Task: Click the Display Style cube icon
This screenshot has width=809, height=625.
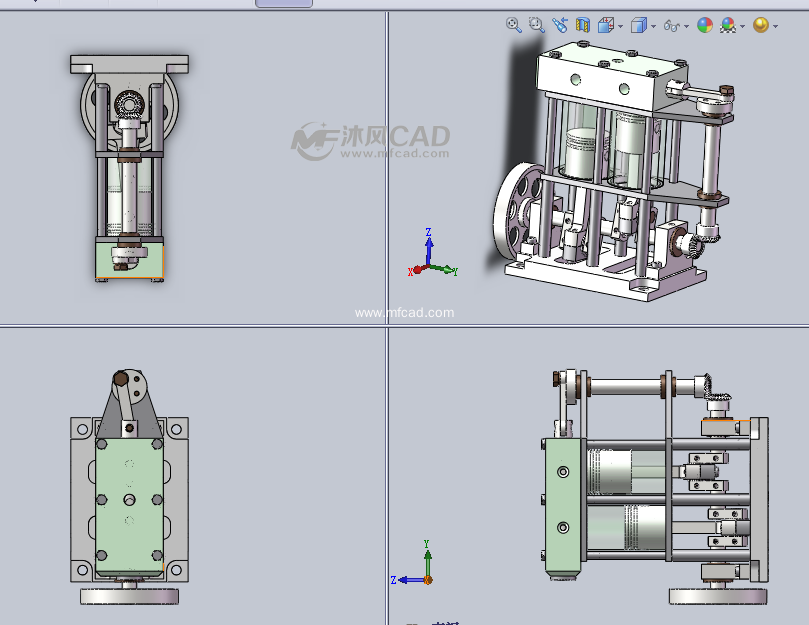Action: pos(638,25)
